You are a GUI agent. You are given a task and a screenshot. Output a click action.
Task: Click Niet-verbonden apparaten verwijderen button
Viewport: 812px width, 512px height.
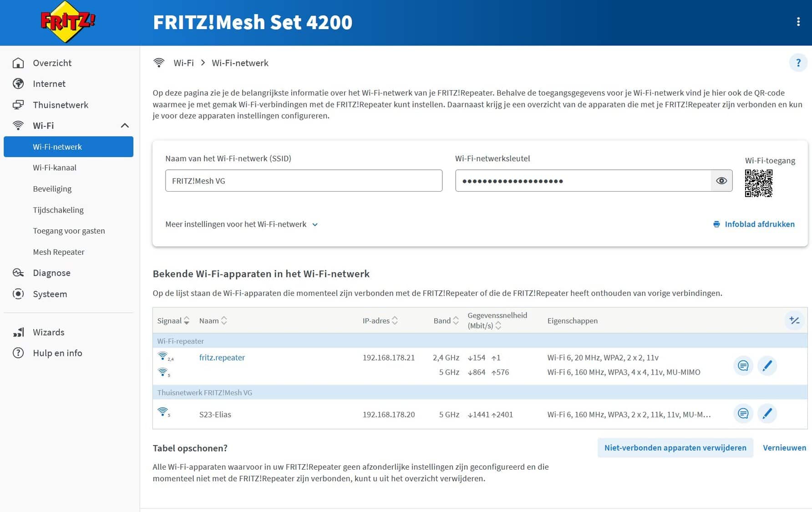pos(675,448)
